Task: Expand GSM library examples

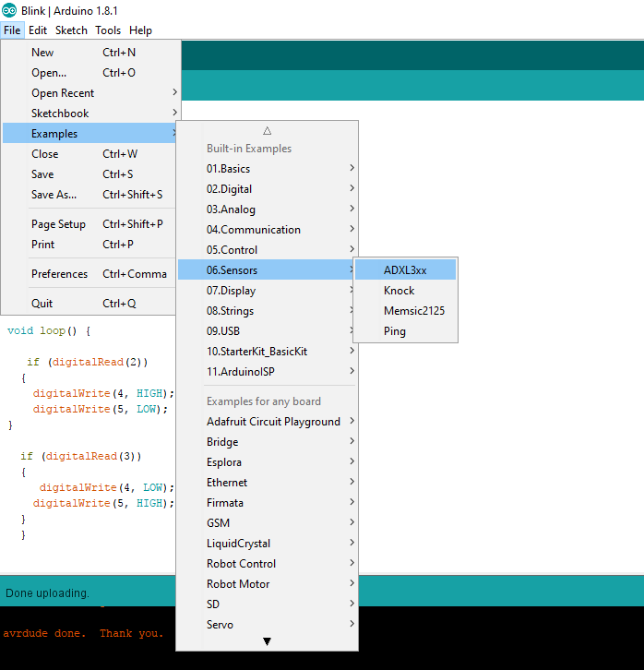Action: pos(268,522)
